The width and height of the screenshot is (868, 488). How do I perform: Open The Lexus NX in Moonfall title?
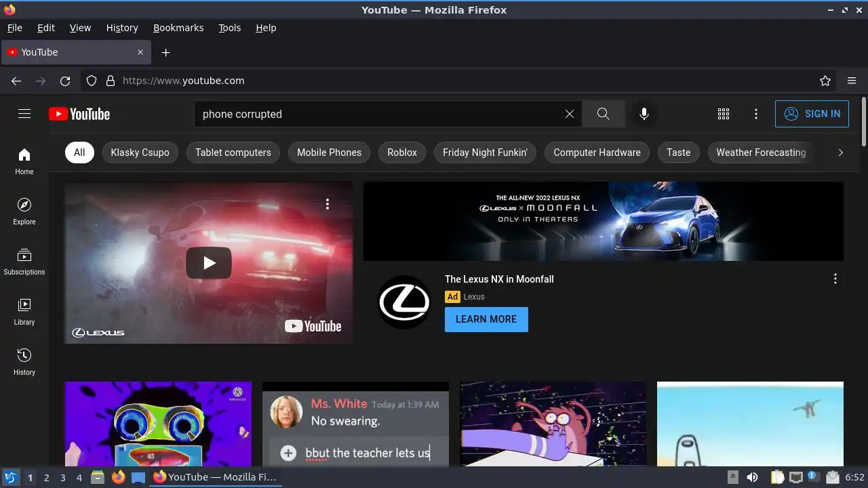[x=499, y=279]
